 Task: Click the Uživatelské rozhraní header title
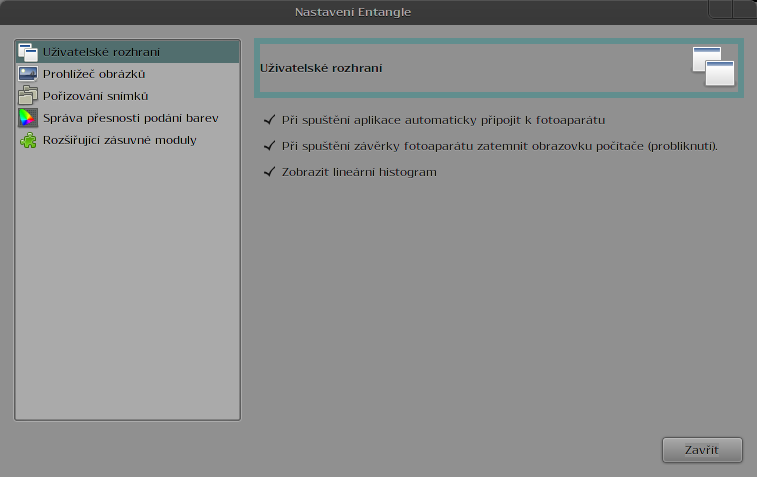click(x=321, y=68)
